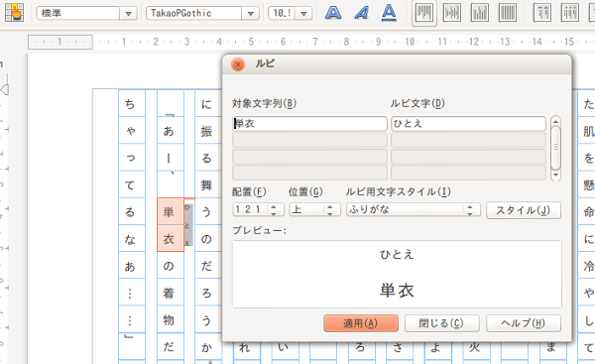Open the font size dropdown arrow
595x364 pixels.
click(303, 13)
